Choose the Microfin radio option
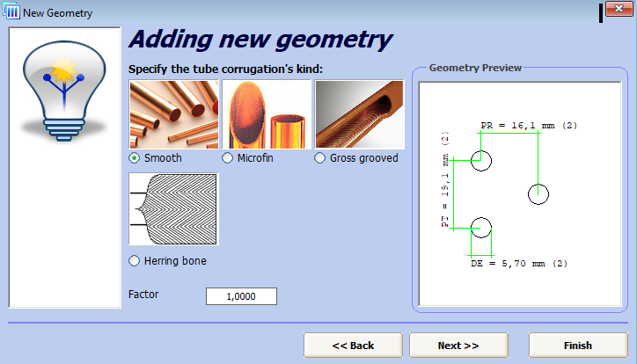The image size is (637, 364). [x=227, y=158]
